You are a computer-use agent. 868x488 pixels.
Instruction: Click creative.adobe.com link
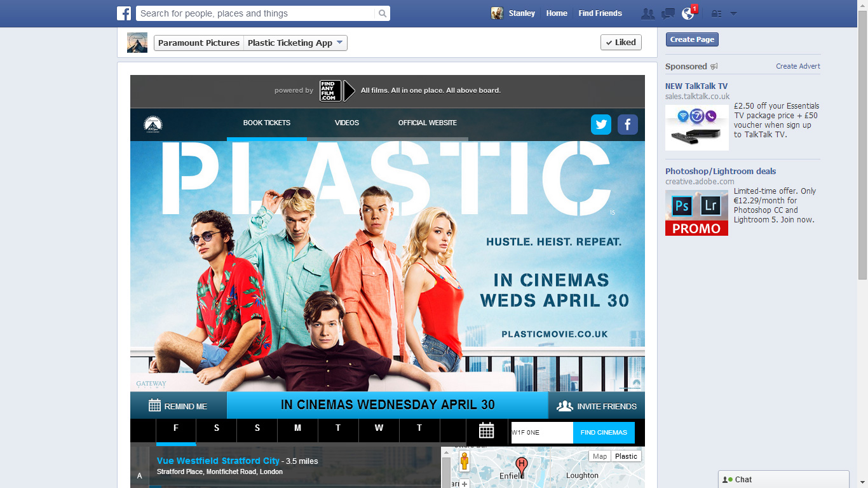click(x=700, y=181)
